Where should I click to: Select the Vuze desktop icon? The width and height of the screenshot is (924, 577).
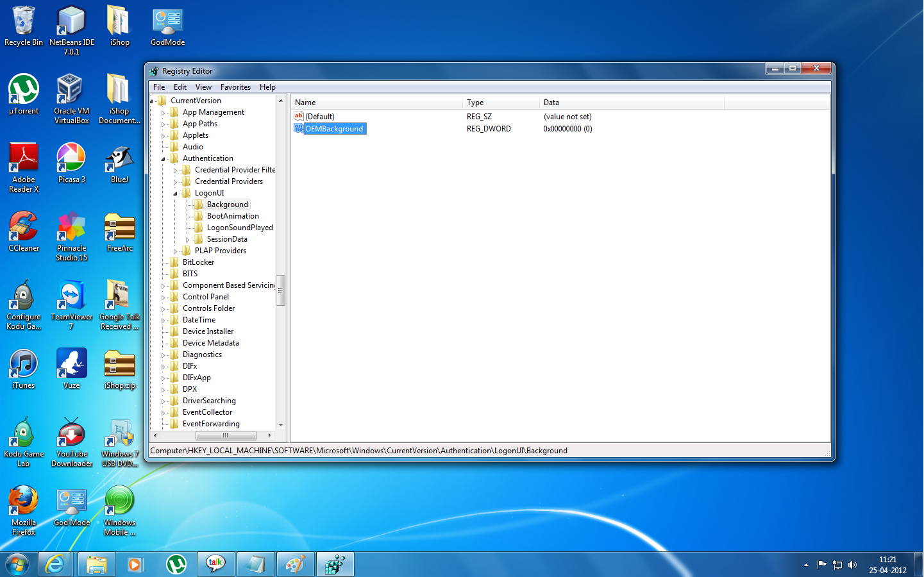(x=71, y=369)
